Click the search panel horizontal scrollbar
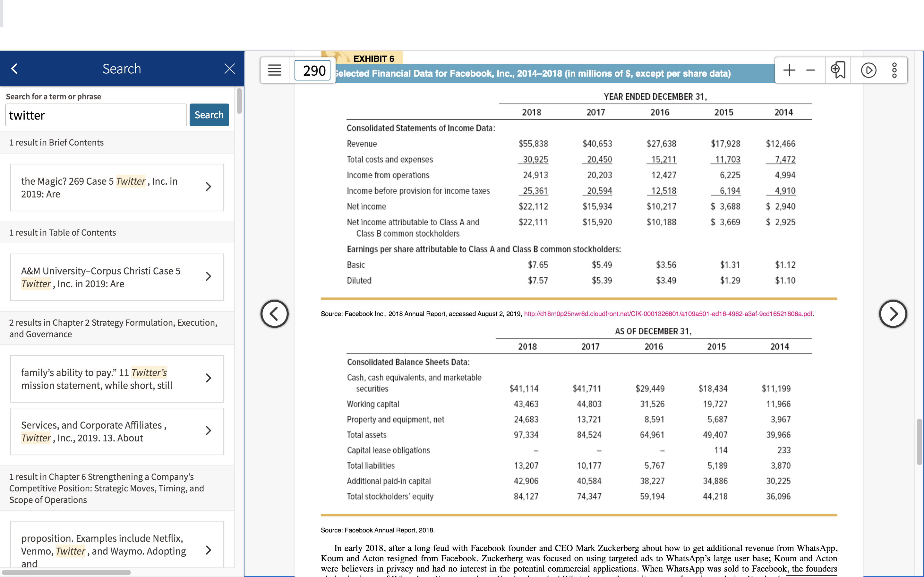Image resolution: width=924 pixels, height=577 pixels. 66,572
